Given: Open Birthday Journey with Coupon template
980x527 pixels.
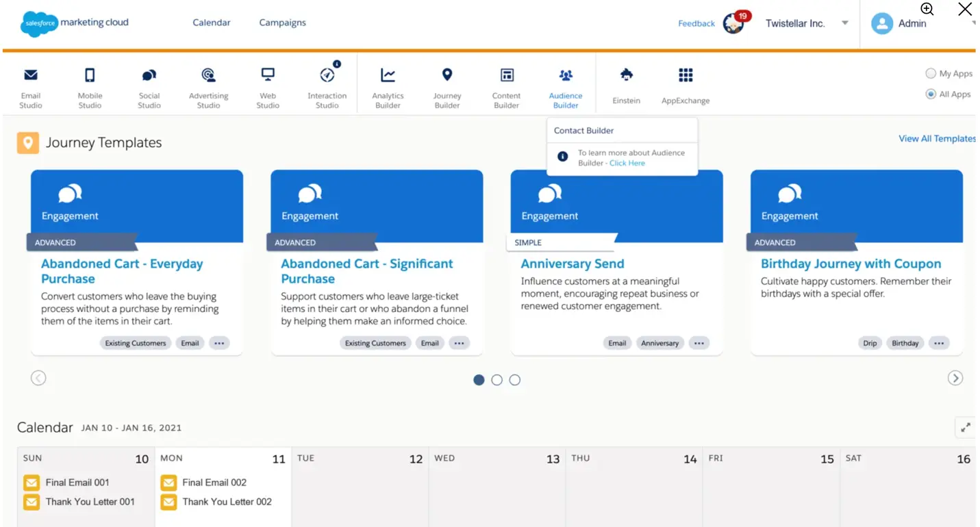Looking at the screenshot, I should pos(851,263).
